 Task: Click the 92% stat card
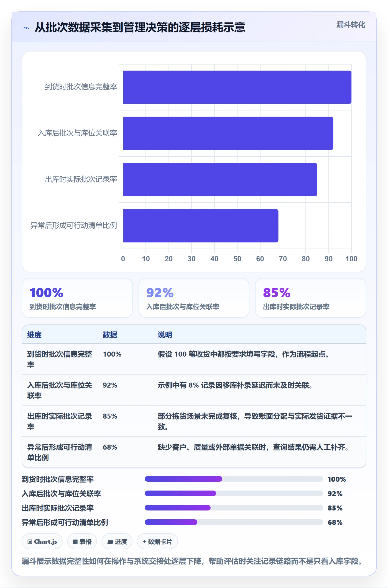[x=194, y=298]
